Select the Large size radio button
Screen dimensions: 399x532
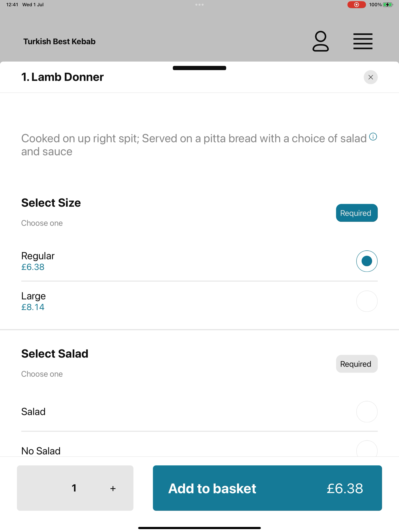coord(367,301)
